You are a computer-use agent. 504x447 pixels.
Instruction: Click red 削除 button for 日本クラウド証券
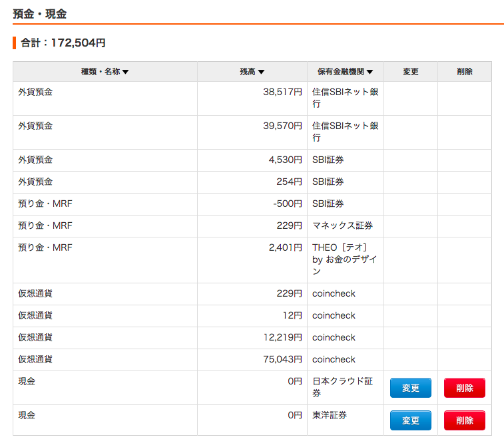465,388
